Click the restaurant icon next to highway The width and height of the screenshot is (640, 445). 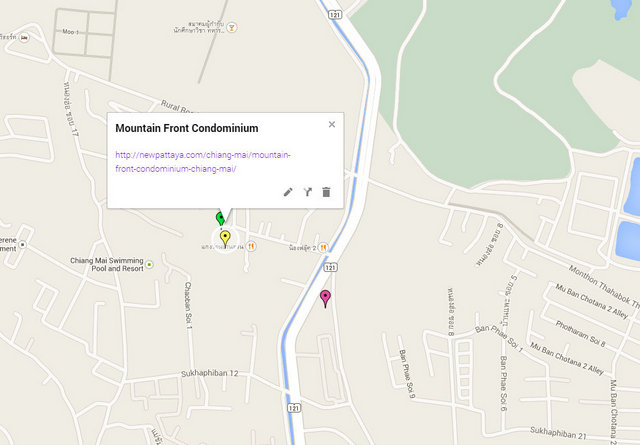pyautogui.click(x=323, y=247)
